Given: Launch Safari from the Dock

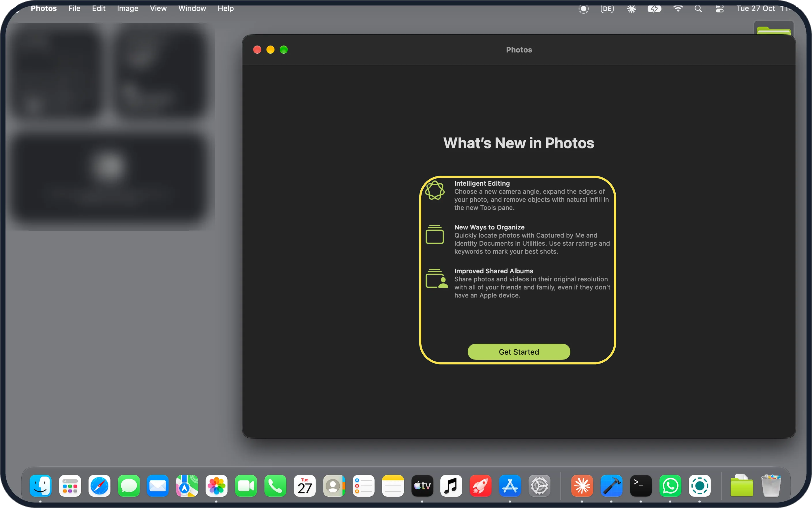Looking at the screenshot, I should tap(99, 486).
